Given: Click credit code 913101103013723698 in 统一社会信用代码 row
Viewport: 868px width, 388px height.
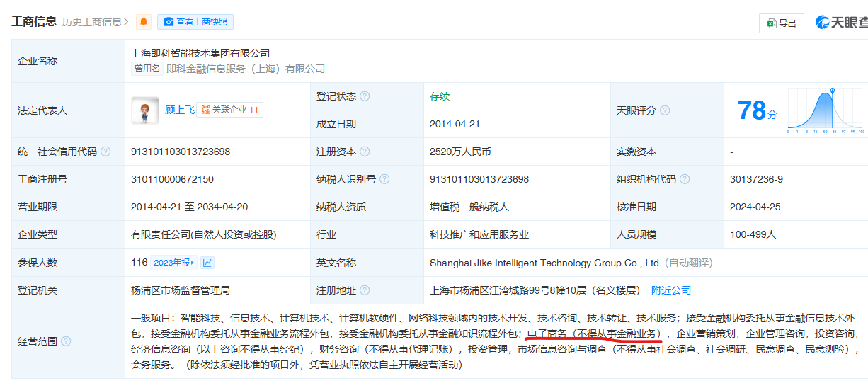Looking at the screenshot, I should [181, 152].
